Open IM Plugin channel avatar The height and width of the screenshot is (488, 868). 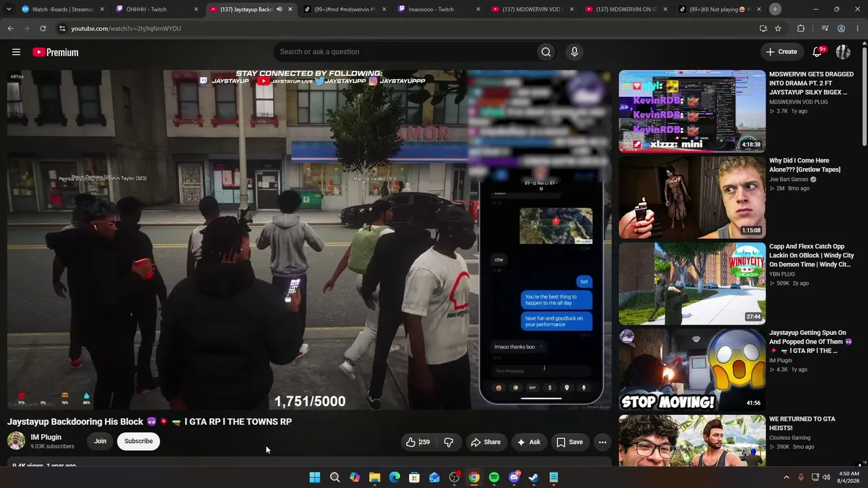point(16,441)
